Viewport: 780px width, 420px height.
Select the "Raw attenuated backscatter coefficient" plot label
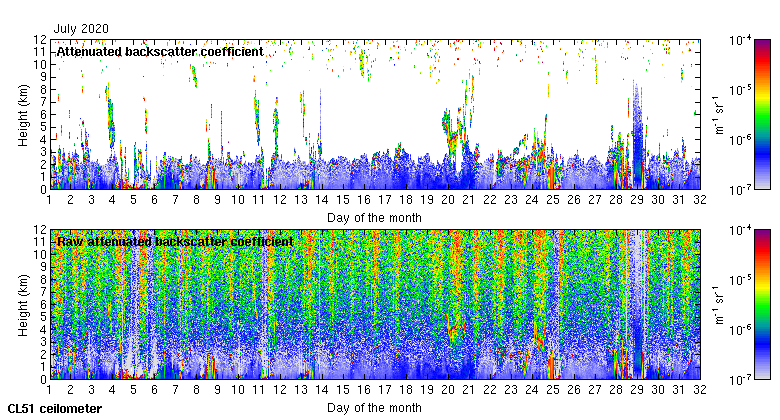[x=175, y=242]
